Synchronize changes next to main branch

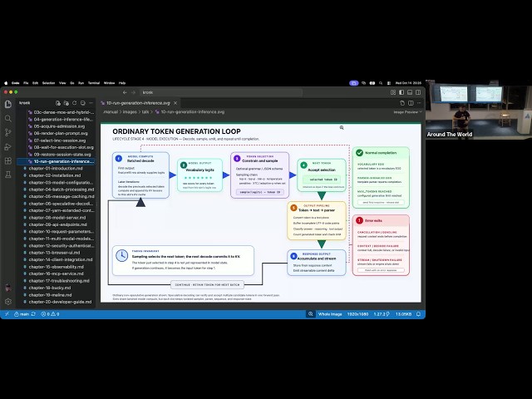tap(33, 314)
